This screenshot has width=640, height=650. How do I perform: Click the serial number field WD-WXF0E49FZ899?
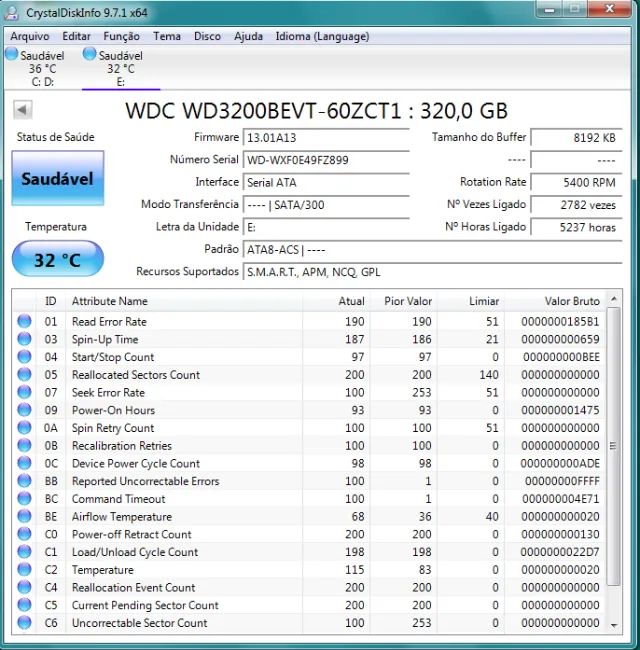click(326, 160)
